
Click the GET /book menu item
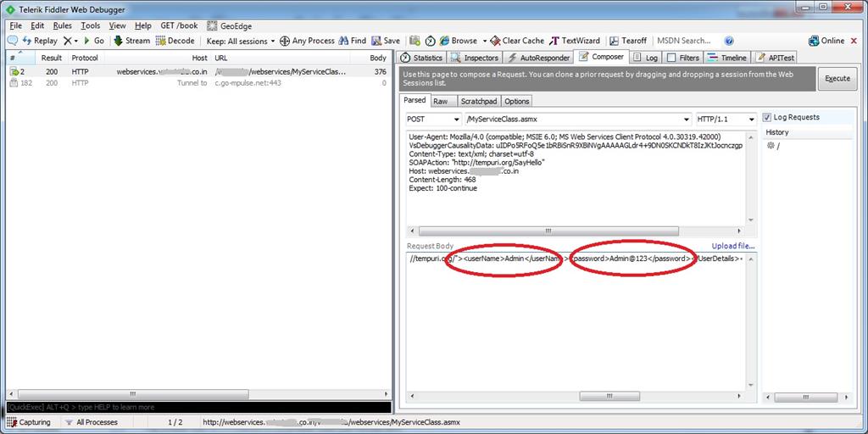179,26
